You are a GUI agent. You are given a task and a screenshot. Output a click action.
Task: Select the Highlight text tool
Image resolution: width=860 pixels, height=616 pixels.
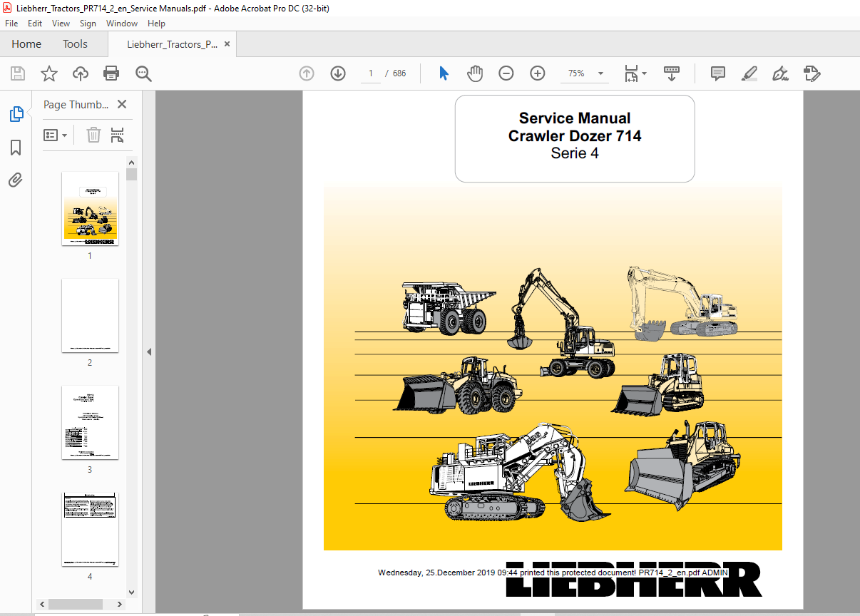coord(749,73)
